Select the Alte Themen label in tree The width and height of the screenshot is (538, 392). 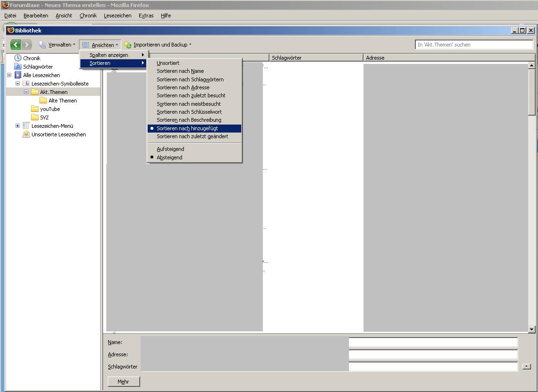[63, 101]
